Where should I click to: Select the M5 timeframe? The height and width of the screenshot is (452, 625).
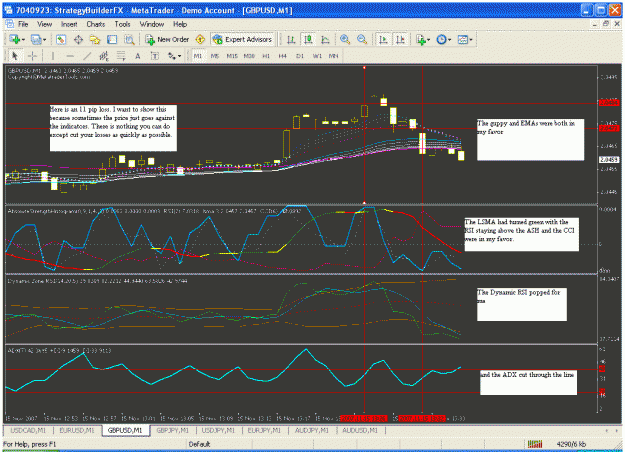click(x=215, y=56)
